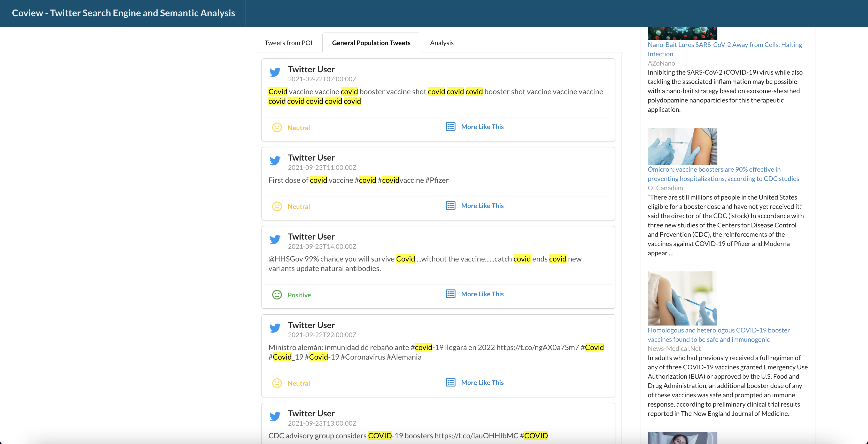Click Twitter bird icon on CDC advisory tweet
The height and width of the screenshot is (444, 868).
point(275,416)
